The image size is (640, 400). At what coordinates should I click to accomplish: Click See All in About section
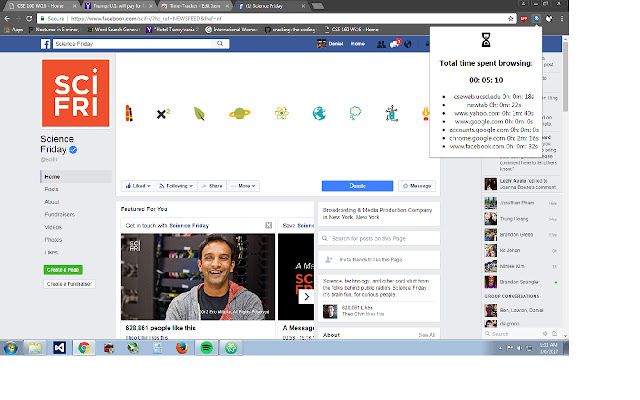tap(427, 335)
